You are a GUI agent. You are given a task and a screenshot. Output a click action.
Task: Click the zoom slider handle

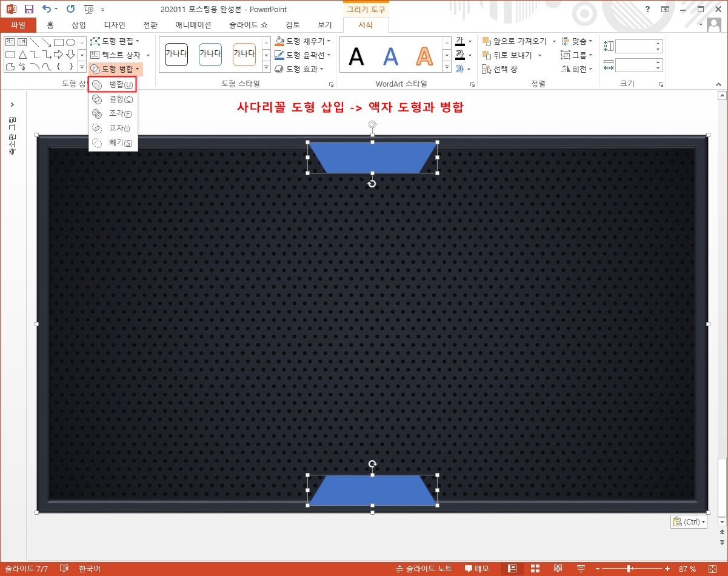click(x=629, y=569)
